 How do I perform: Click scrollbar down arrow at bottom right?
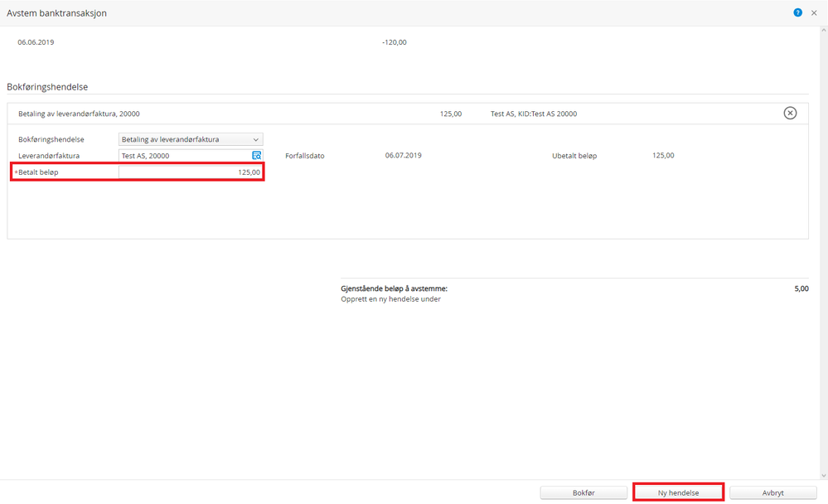click(824, 476)
